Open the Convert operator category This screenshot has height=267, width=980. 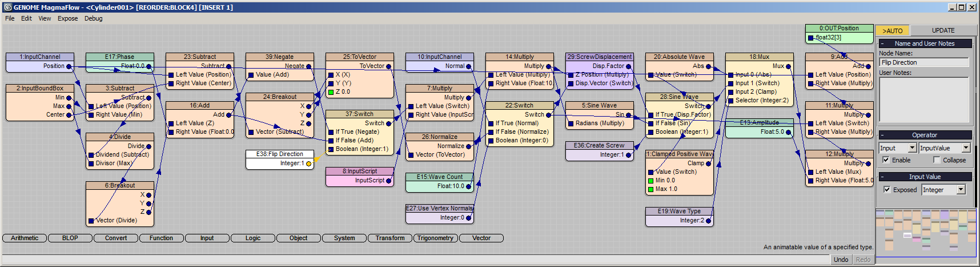tap(116, 238)
